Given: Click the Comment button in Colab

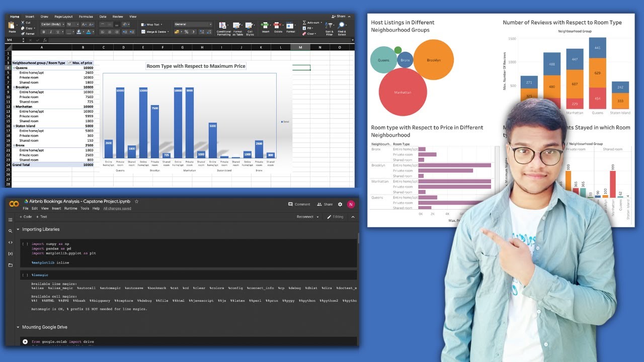Looking at the screenshot, I should tap(299, 204).
